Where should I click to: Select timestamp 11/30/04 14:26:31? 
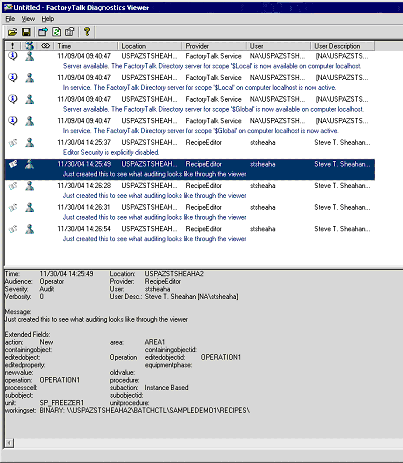click(x=84, y=207)
